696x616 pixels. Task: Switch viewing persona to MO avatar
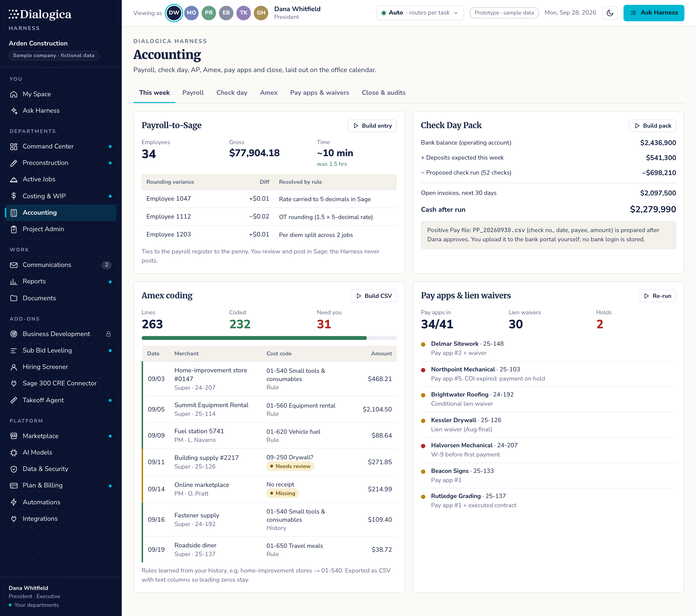(191, 13)
